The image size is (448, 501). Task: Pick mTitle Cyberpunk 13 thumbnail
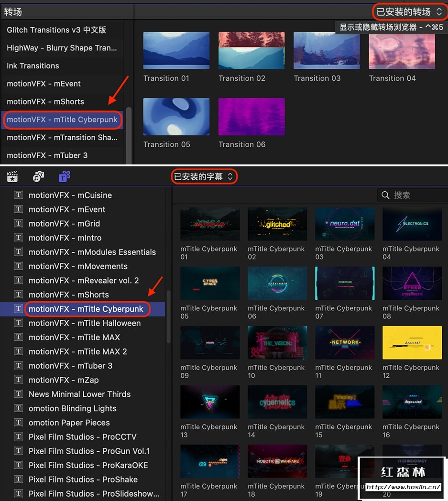[x=210, y=402]
